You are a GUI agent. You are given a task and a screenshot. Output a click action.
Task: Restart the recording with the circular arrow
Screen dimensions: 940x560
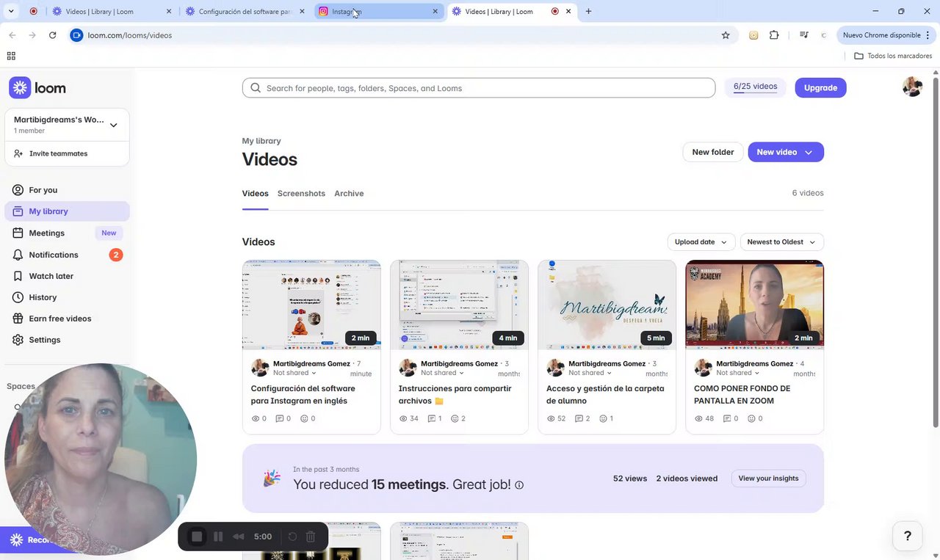coord(292,537)
